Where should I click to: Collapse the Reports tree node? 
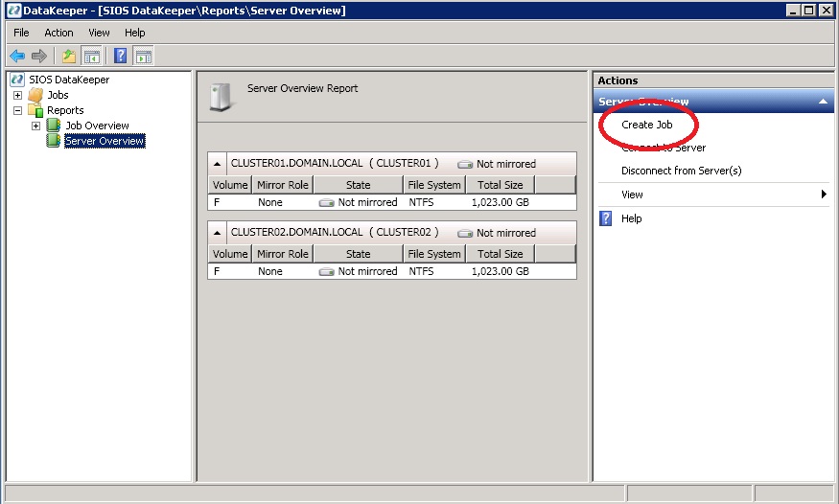(17, 110)
